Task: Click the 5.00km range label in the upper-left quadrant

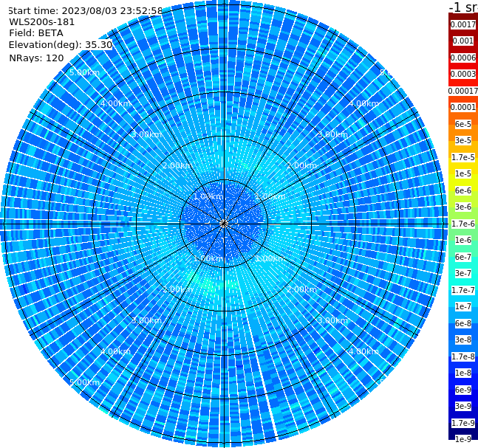Action: click(x=84, y=72)
